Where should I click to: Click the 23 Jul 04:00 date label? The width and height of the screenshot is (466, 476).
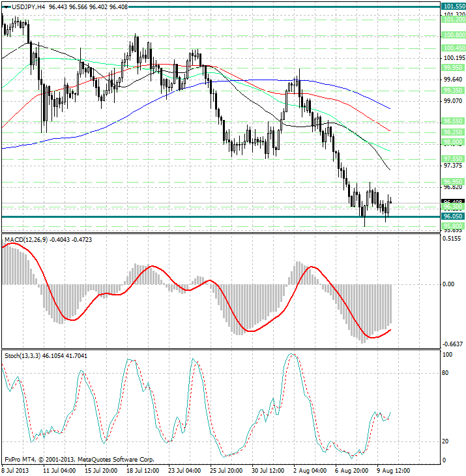pyautogui.click(x=184, y=471)
